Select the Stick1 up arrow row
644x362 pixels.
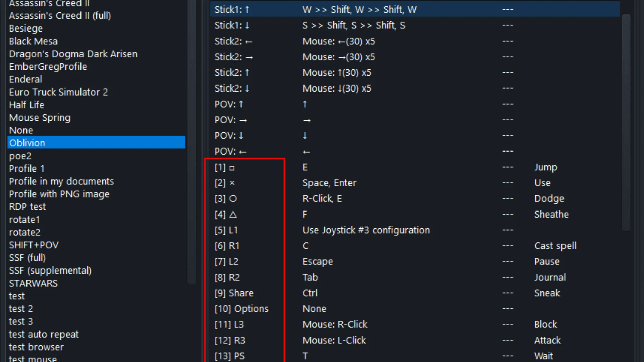[x=232, y=10]
